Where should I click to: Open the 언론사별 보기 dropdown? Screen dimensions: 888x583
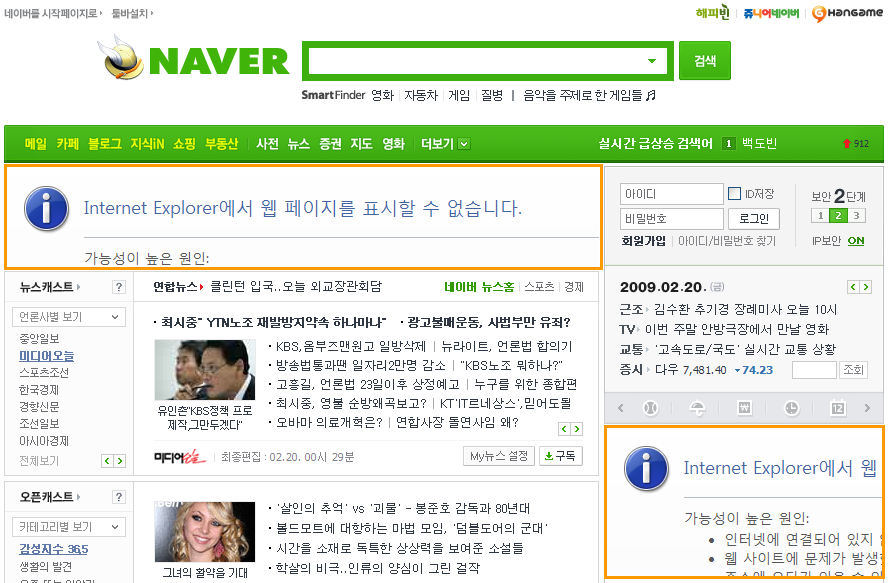pos(69,317)
